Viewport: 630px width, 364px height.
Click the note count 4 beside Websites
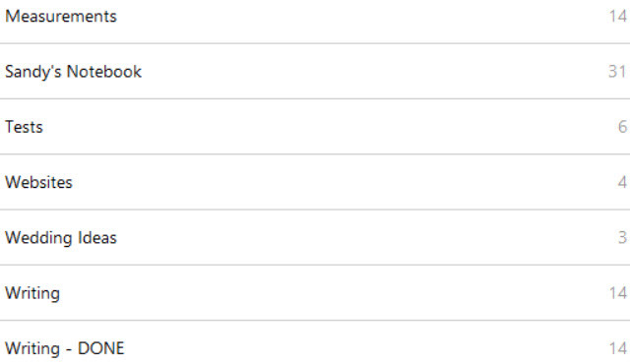tap(622, 182)
